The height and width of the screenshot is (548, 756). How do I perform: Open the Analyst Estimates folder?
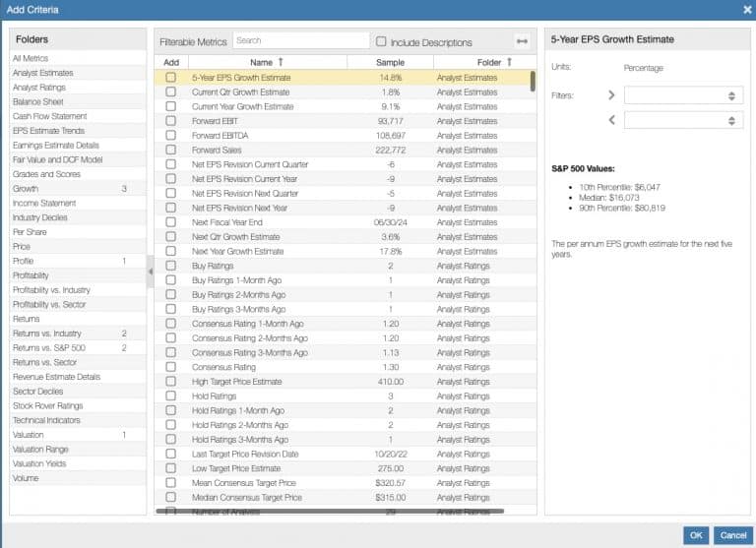42,73
